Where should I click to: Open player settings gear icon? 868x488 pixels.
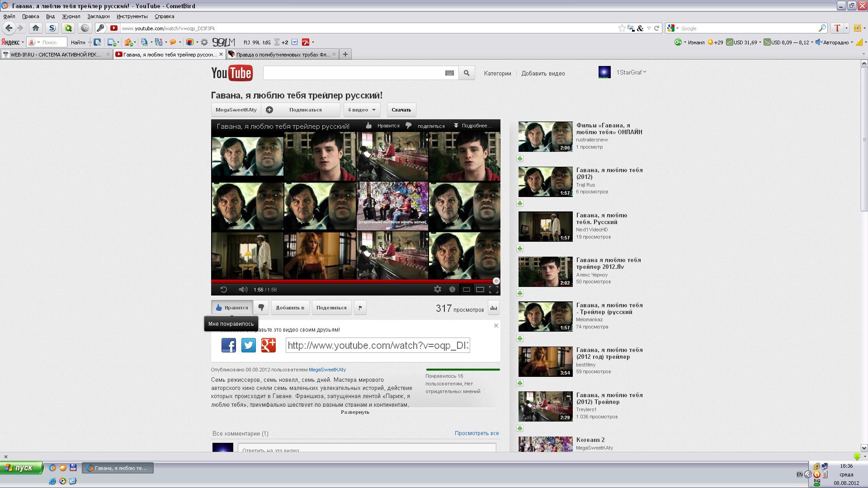tap(437, 290)
